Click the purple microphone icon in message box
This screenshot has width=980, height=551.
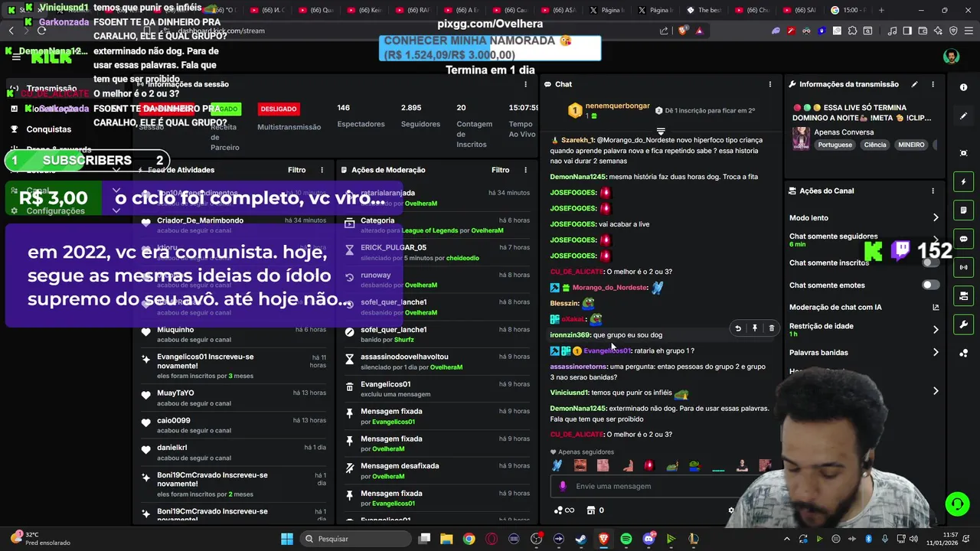click(x=563, y=486)
